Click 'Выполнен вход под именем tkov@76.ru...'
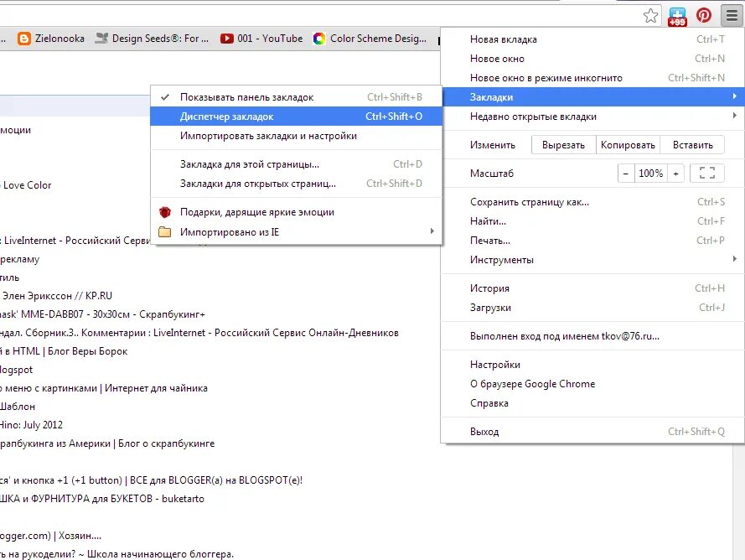Screen dimensions: 745x560 click(x=592, y=336)
